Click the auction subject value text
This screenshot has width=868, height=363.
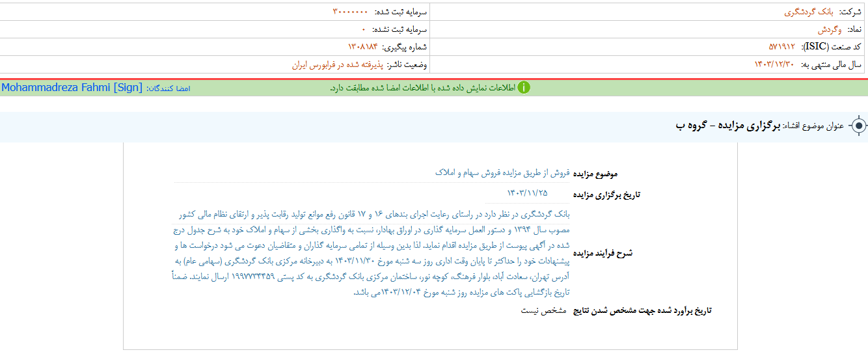[x=502, y=173]
